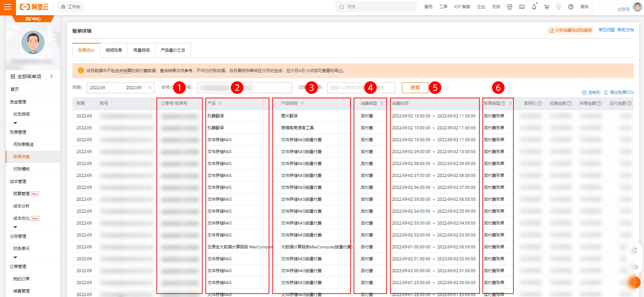This screenshot has height=297, width=644.
Task: Open the help question-mark icon in top bar
Action: point(571,7)
